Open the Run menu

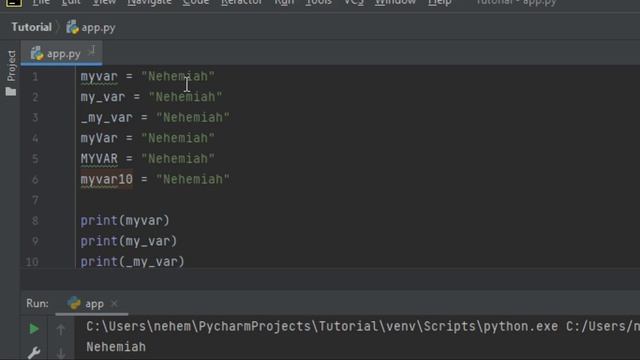pos(284,2)
